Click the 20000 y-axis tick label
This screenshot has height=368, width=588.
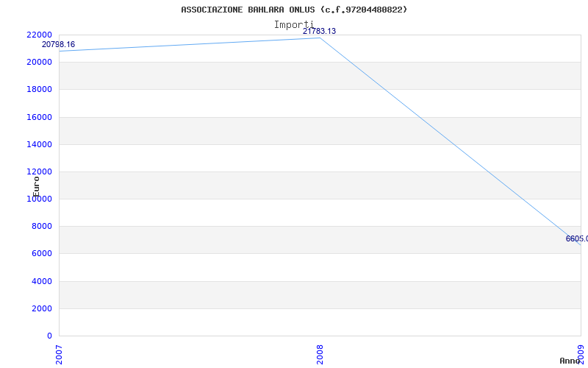(39, 62)
